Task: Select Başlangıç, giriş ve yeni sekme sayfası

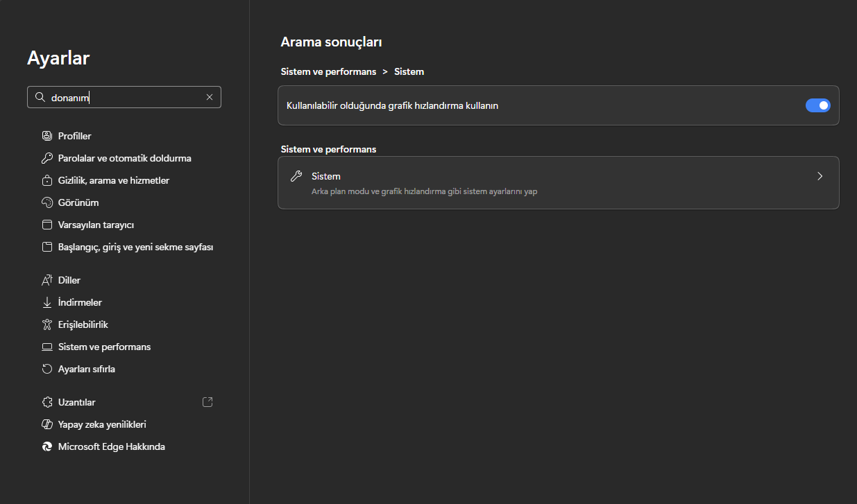Action: tap(135, 247)
